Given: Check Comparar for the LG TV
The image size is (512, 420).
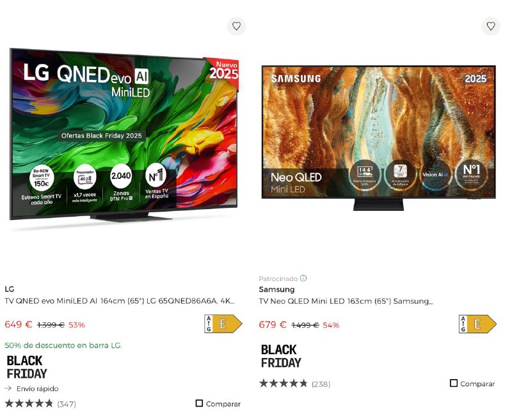Looking at the screenshot, I should coord(199,403).
